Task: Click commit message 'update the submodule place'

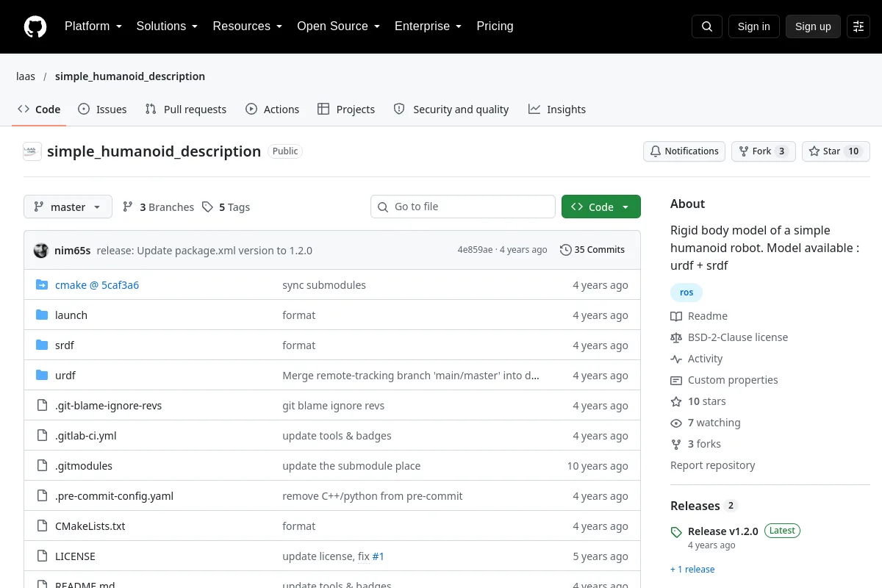Action: 351,466
